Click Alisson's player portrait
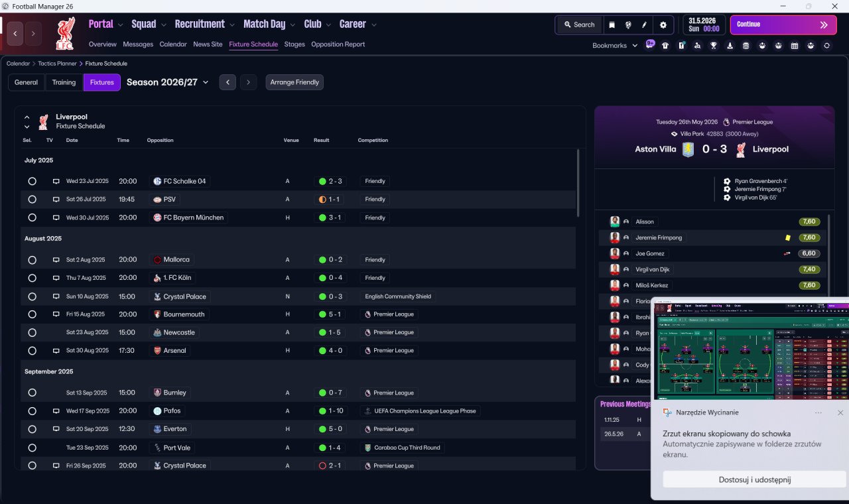 click(x=615, y=221)
